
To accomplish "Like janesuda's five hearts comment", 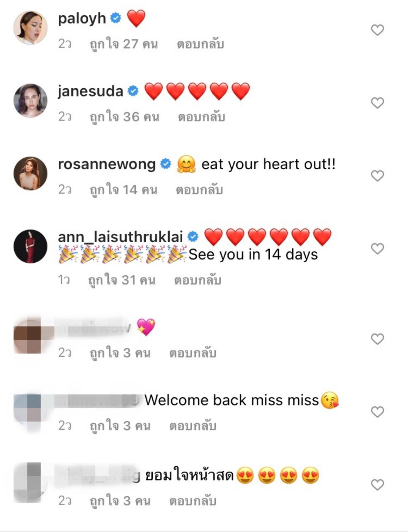I will click(377, 103).
